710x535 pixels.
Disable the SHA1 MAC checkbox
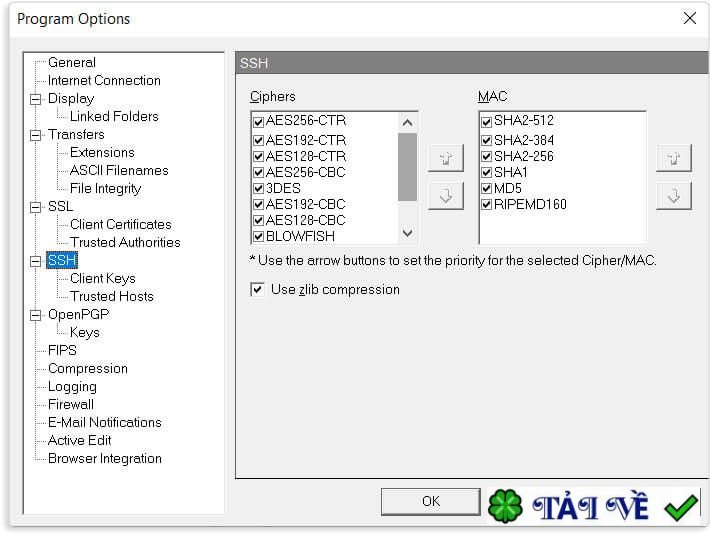coord(487,172)
